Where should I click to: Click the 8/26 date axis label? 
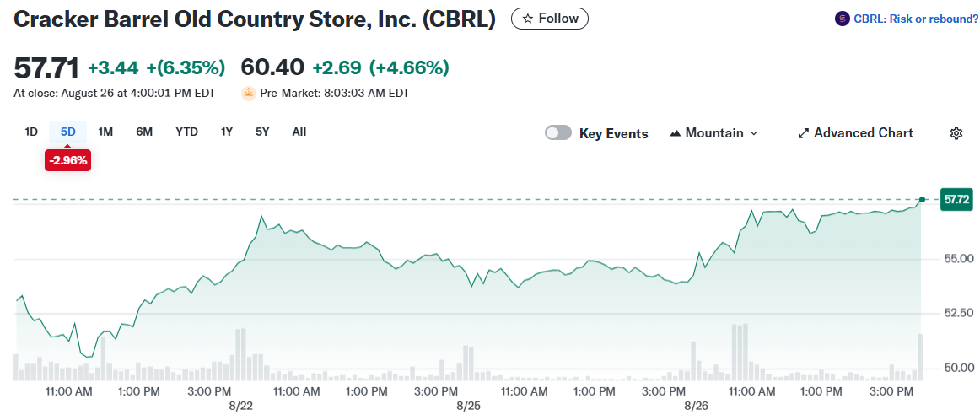point(697,406)
